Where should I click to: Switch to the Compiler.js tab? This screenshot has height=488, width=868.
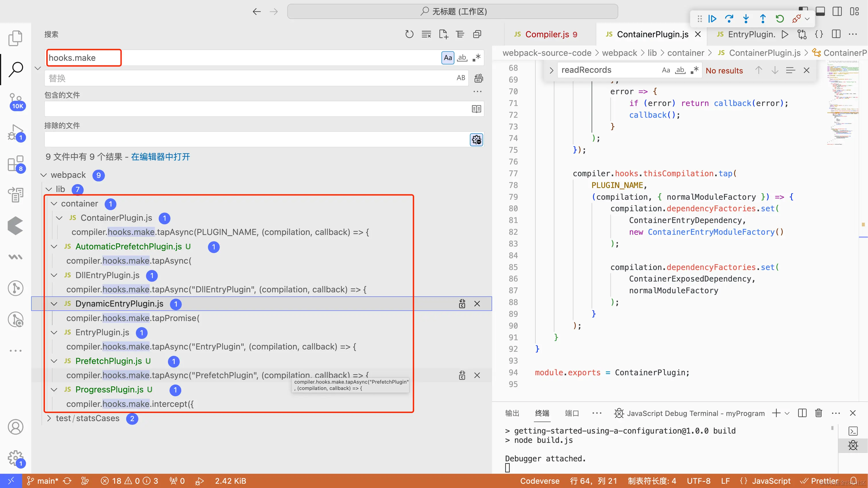(x=547, y=34)
